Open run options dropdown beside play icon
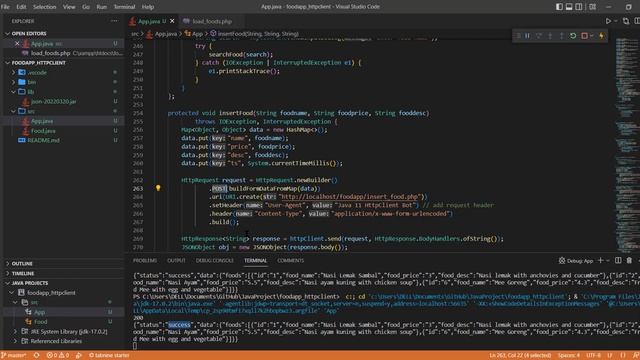Viewport: 640px width, 360px height. click(616, 21)
